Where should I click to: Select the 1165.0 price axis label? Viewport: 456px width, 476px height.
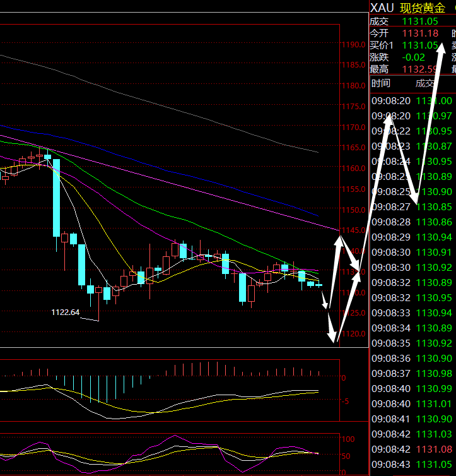(354, 147)
